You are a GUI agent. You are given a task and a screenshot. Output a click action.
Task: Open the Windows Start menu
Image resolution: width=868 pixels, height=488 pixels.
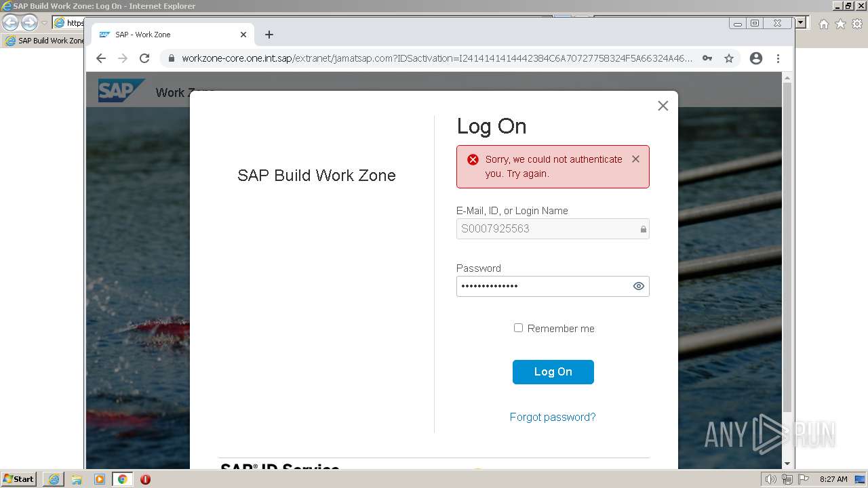19,479
